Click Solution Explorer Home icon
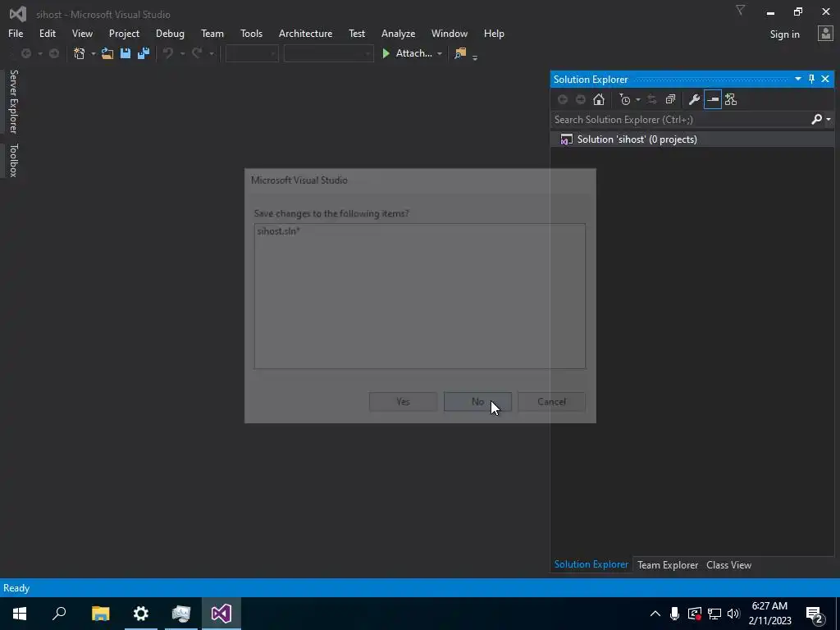The height and width of the screenshot is (630, 840). click(598, 99)
